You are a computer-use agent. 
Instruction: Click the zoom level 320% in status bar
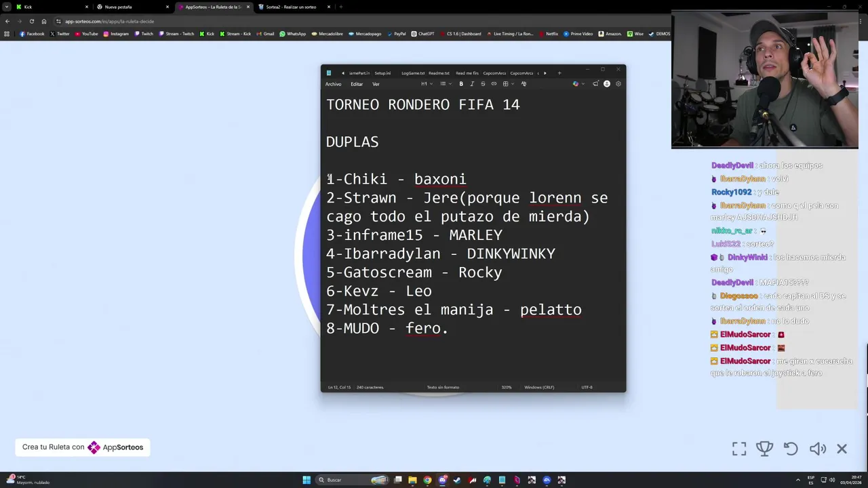[507, 387]
